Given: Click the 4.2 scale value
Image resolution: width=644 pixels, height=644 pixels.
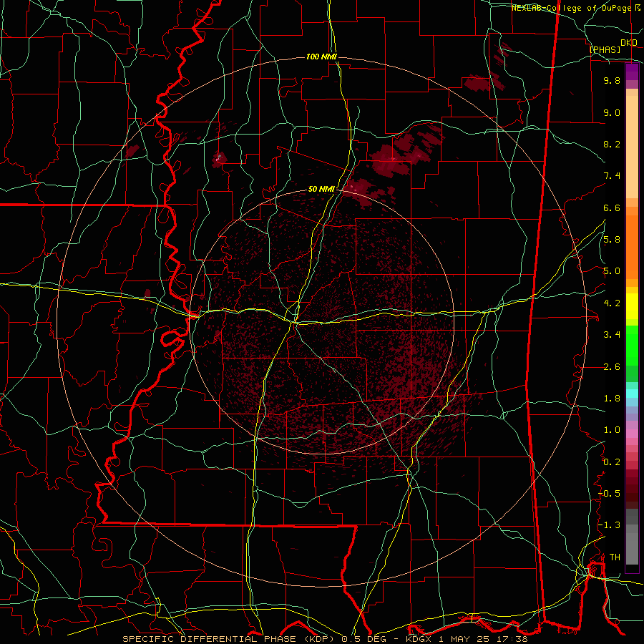Looking at the screenshot, I should [612, 303].
